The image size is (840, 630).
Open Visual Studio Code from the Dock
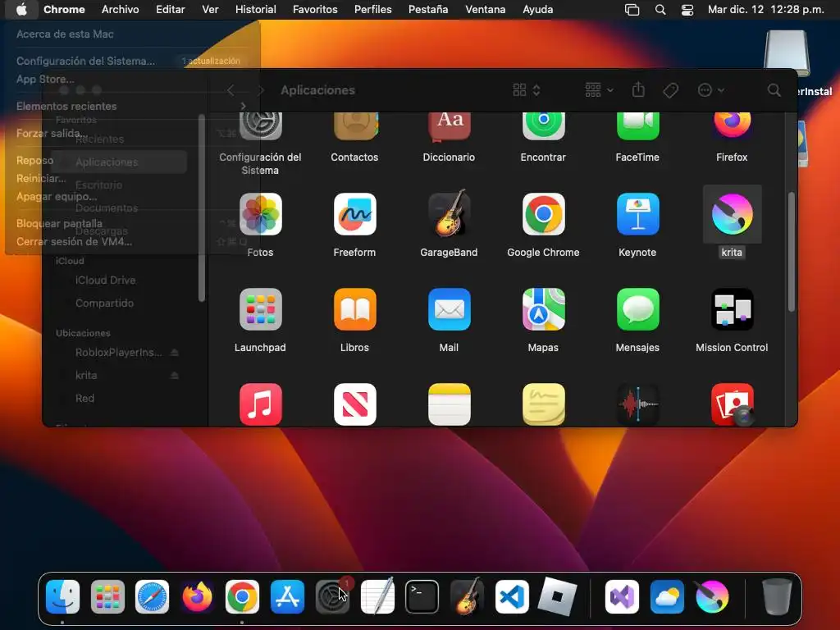(512, 596)
